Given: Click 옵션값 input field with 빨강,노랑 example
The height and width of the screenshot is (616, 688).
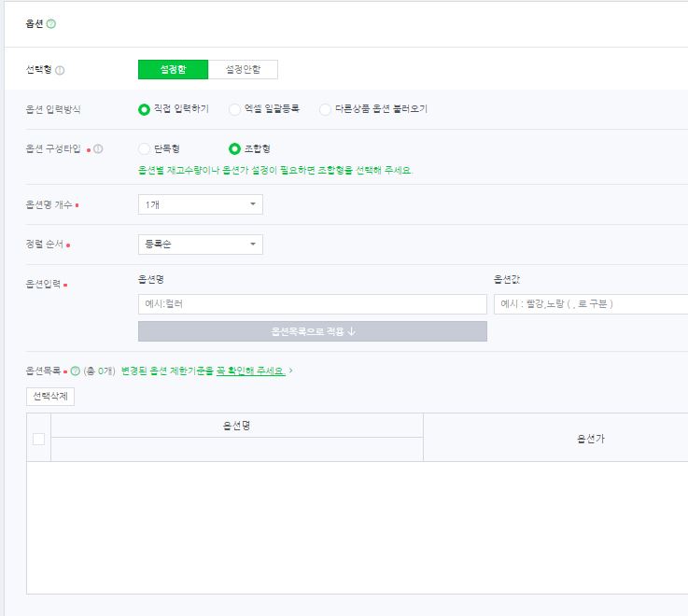Looking at the screenshot, I should pos(591,304).
